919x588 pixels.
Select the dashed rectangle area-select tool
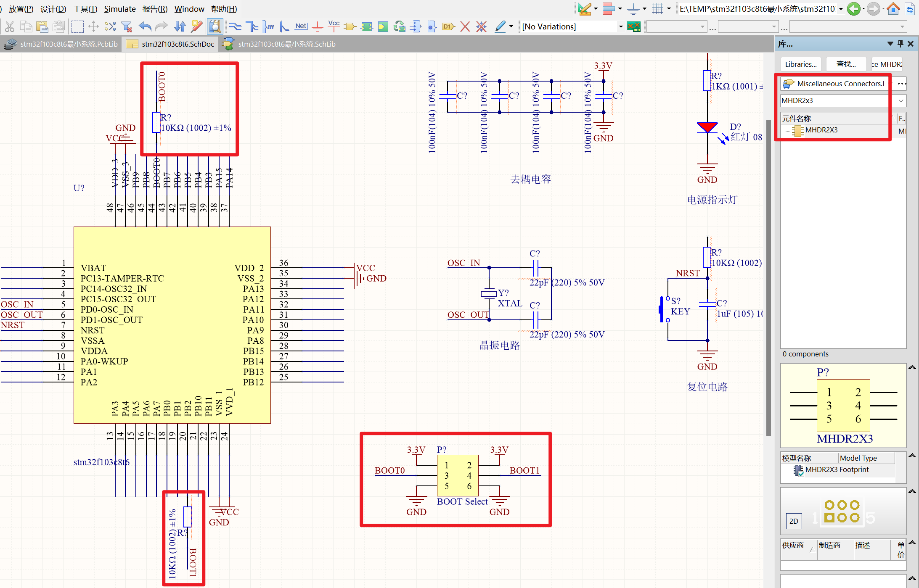(77, 27)
